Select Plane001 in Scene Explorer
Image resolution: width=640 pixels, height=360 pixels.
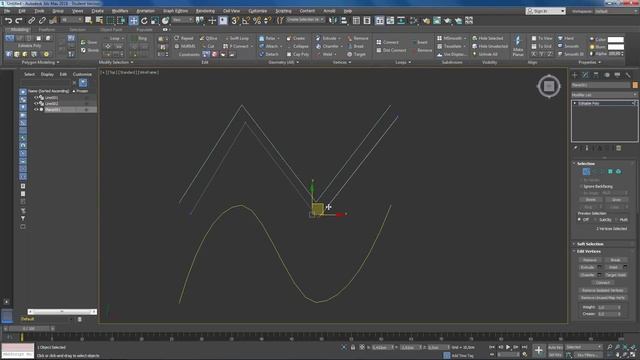pos(52,109)
